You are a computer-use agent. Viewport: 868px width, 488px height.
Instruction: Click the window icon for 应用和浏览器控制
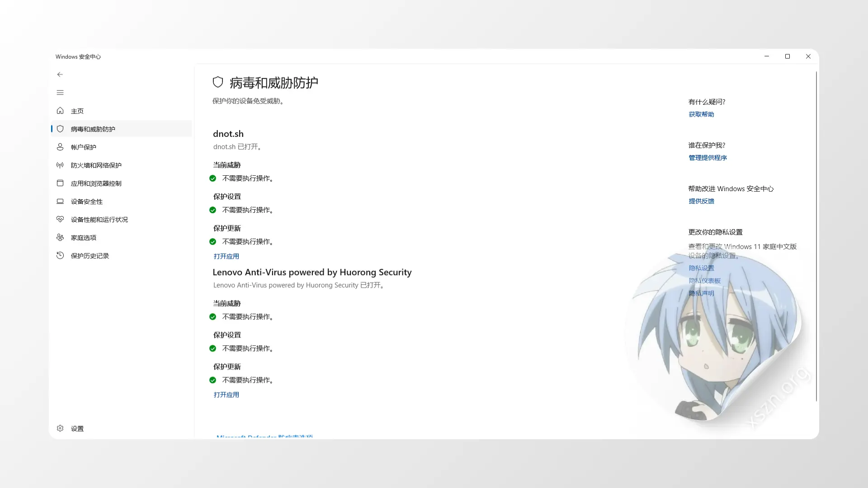(x=60, y=183)
